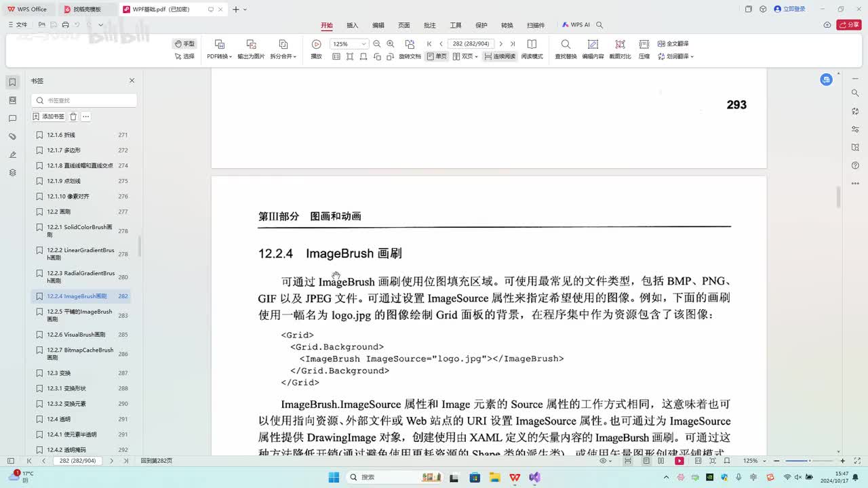Screen dimensions: 868x488
Task: Zoom in with the magnifier plus icon
Action: coord(391,44)
